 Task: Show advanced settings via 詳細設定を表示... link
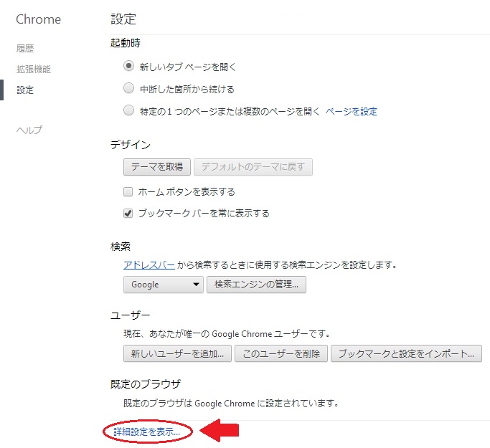pyautogui.click(x=147, y=432)
